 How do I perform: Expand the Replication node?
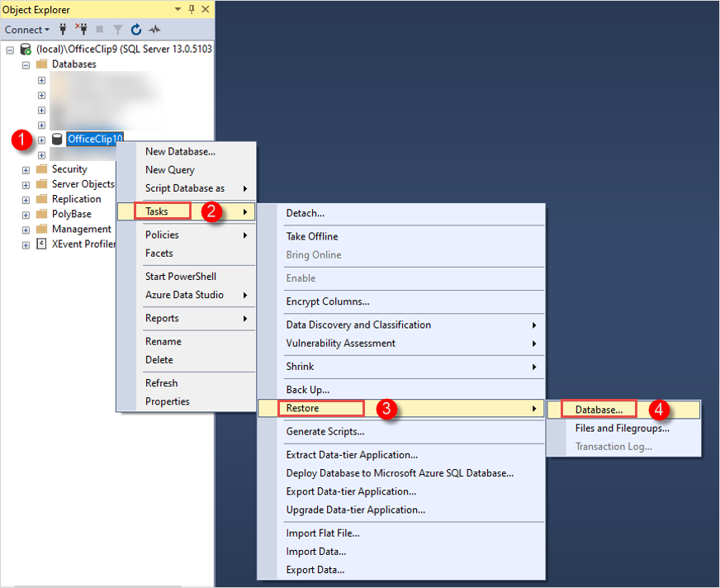tap(26, 200)
